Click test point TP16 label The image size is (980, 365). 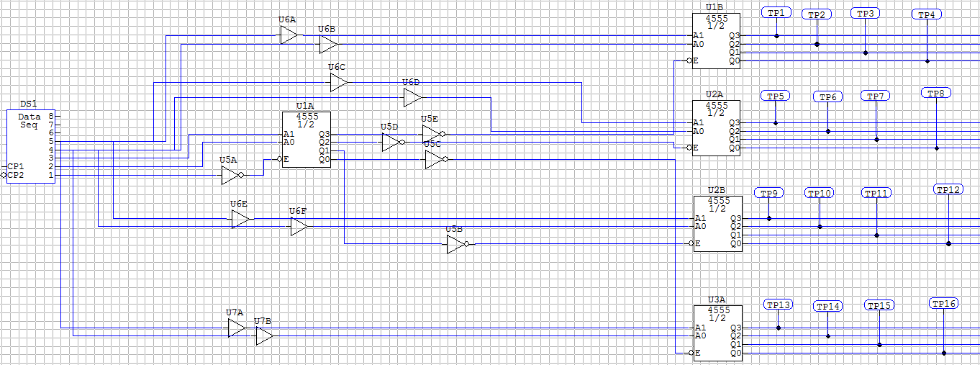943,304
